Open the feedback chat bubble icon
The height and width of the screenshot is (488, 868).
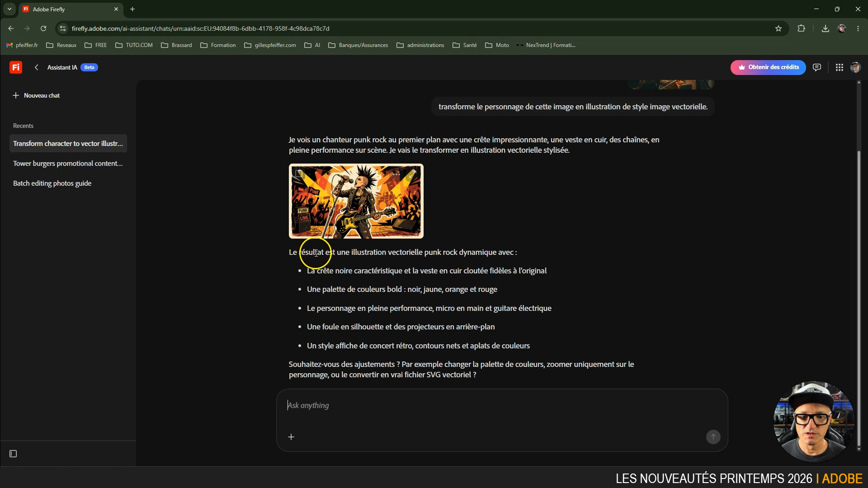817,67
